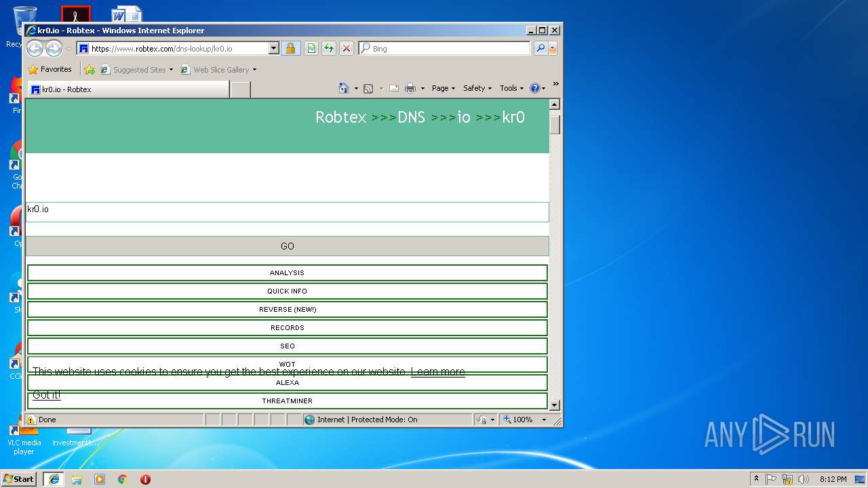Open the Page menu
This screenshot has width=868, height=488.
pyautogui.click(x=443, y=88)
